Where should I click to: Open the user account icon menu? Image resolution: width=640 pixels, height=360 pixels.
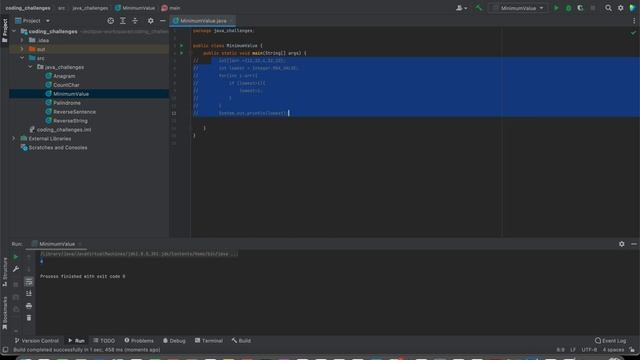[461, 8]
